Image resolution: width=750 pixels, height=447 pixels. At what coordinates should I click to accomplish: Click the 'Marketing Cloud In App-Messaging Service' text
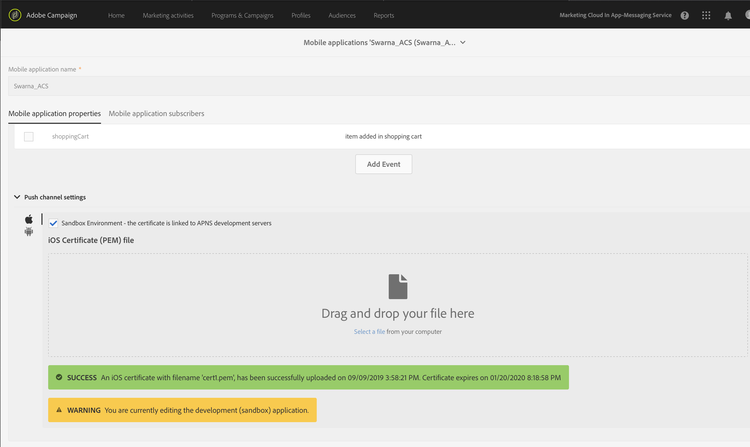click(616, 15)
